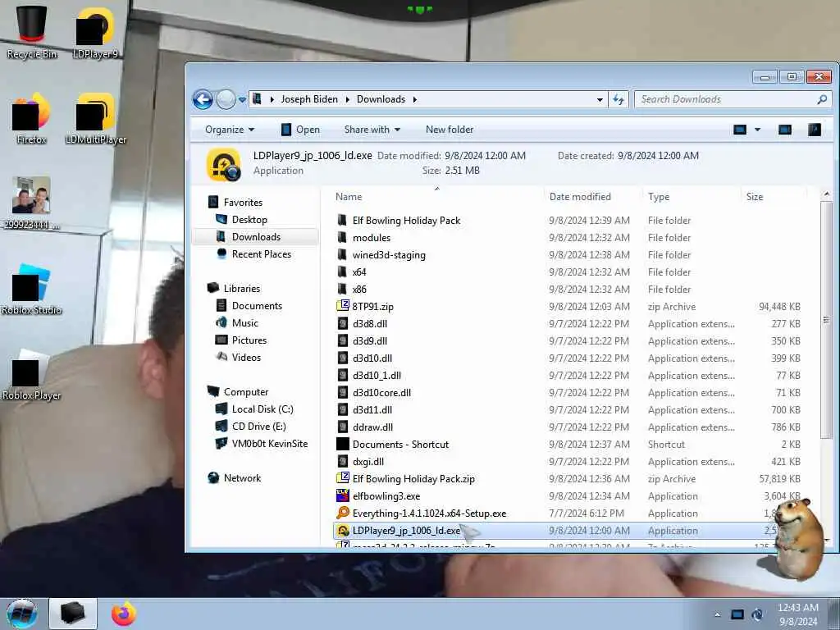Viewport: 840px width, 630px height.
Task: Open the address bar history dropdown
Action: [x=600, y=99]
